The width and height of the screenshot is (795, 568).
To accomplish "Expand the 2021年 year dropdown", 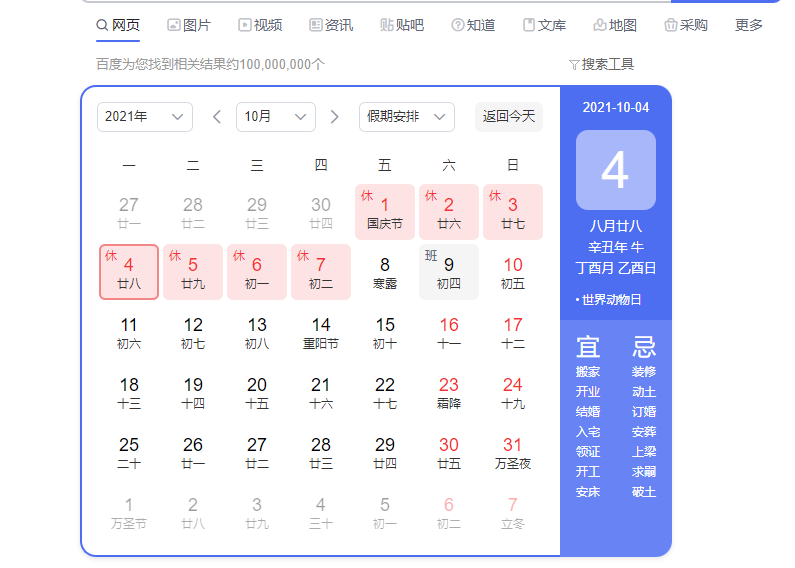I will 145,117.
